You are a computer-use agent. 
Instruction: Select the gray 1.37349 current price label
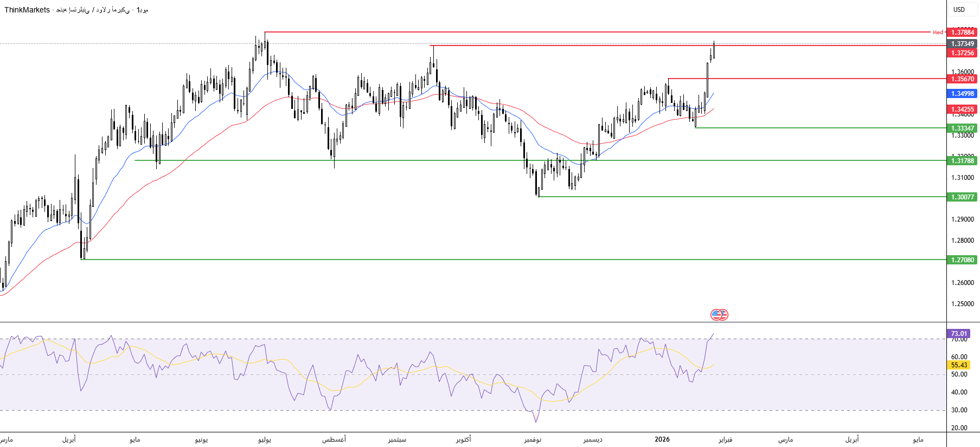pos(963,43)
